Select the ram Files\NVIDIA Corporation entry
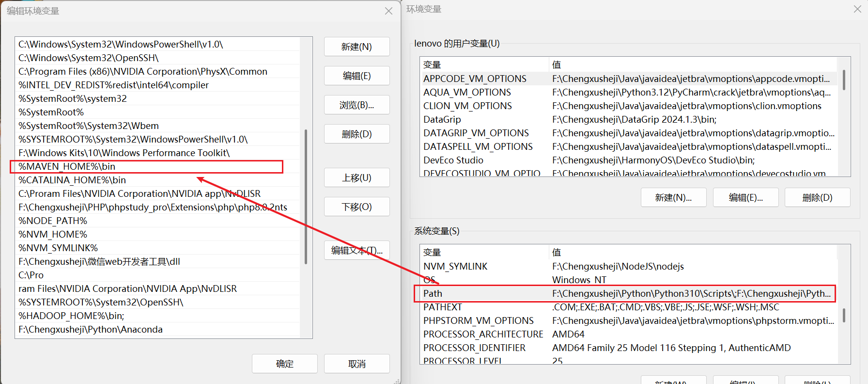868x384 pixels. click(x=157, y=288)
